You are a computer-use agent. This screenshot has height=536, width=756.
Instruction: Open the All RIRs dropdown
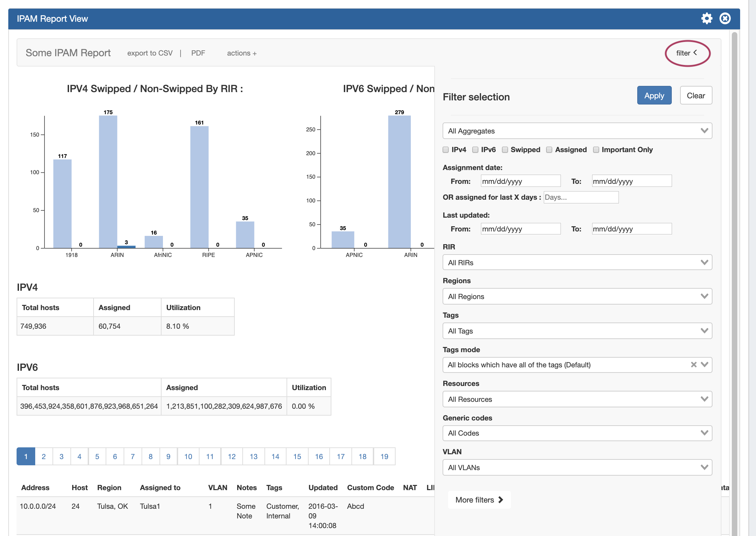point(577,262)
